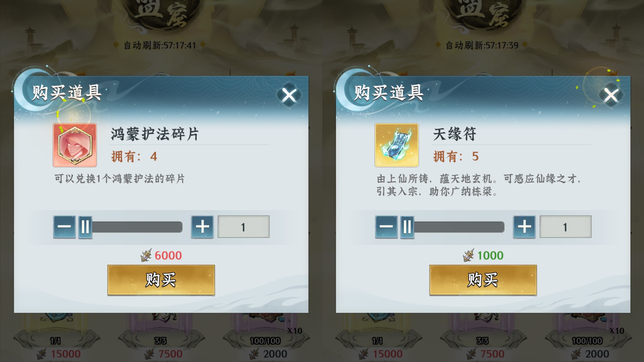644x362 pixels.
Task: Click the gray slider track for 天缘符
Action: coord(459,227)
